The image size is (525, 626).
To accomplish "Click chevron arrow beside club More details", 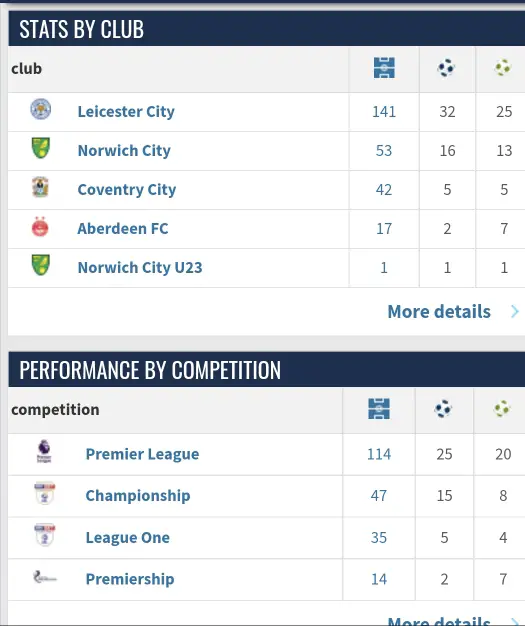I will coord(515,311).
